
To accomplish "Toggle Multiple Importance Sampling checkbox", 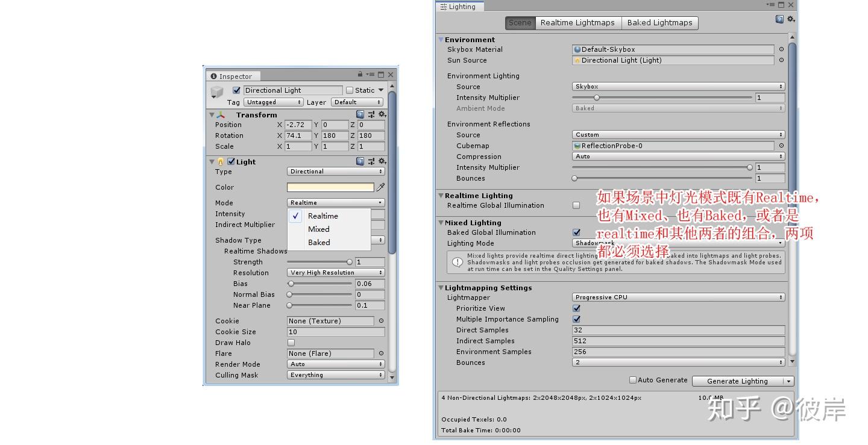I will click(576, 319).
